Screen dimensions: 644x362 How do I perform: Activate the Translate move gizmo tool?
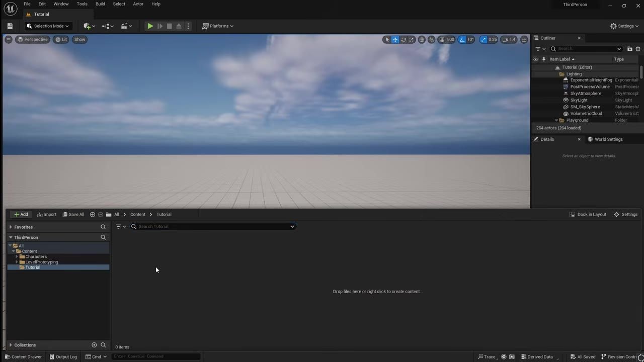point(395,40)
